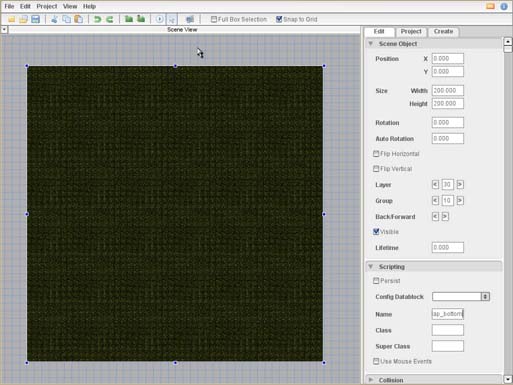Collapse the Scene Object section

pyautogui.click(x=371, y=44)
